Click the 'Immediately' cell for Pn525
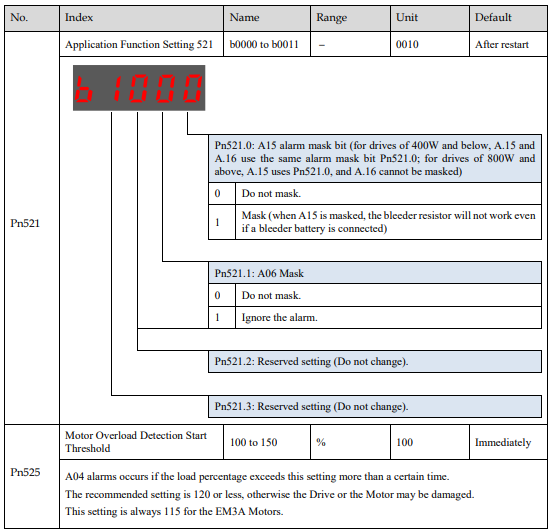Image resolution: width=551 pixels, height=532 pixels. (508, 442)
